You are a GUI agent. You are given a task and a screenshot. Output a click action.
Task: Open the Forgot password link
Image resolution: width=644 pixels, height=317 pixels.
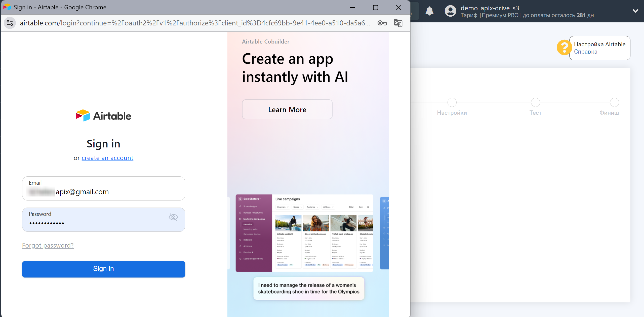coord(48,245)
